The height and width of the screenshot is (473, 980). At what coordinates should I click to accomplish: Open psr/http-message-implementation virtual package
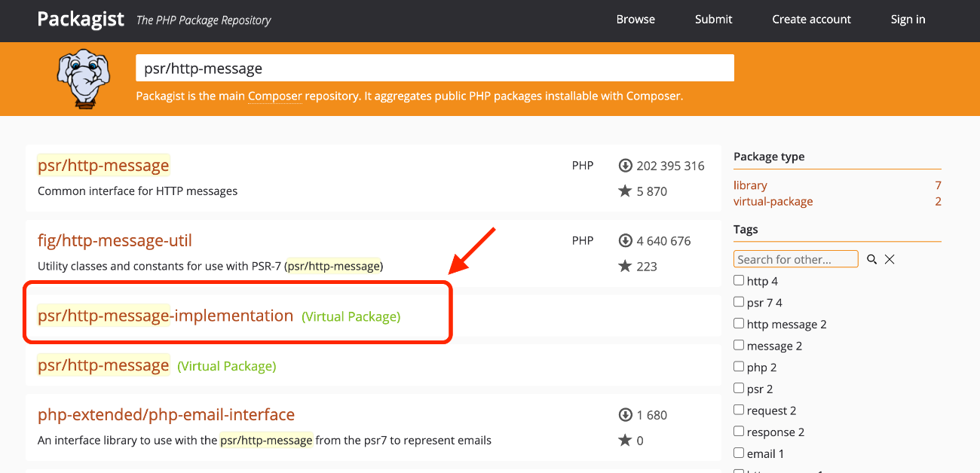165,316
